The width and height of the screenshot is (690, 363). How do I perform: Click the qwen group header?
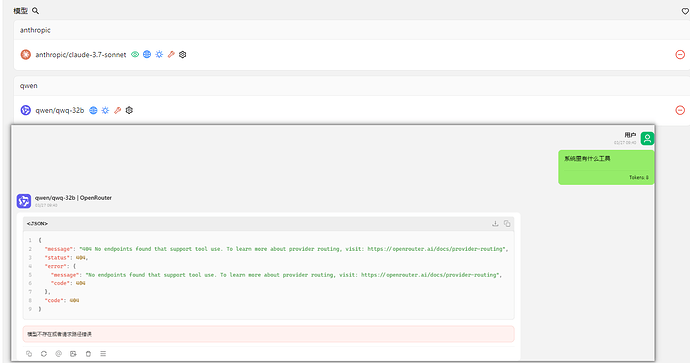(351, 86)
